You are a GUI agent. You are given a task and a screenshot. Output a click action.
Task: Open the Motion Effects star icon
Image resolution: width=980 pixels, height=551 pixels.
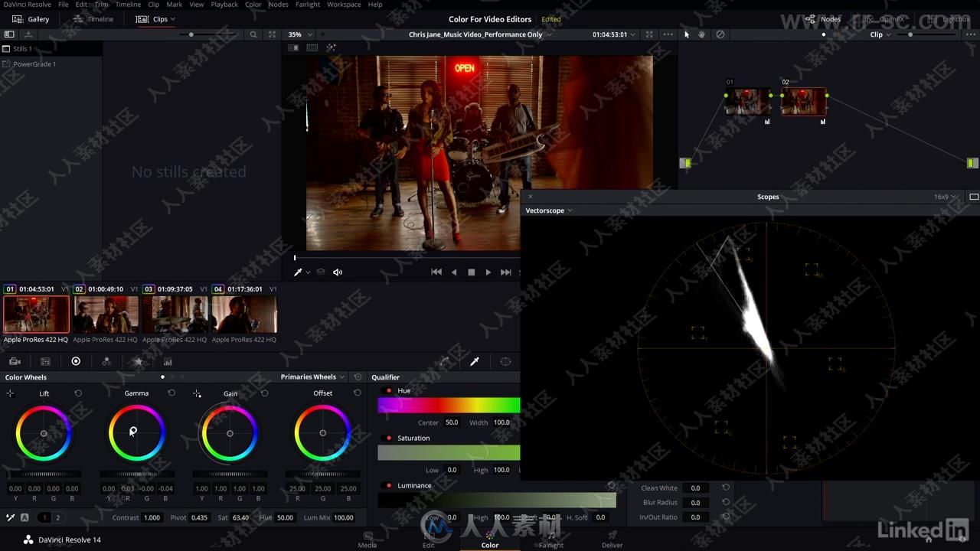(x=138, y=361)
